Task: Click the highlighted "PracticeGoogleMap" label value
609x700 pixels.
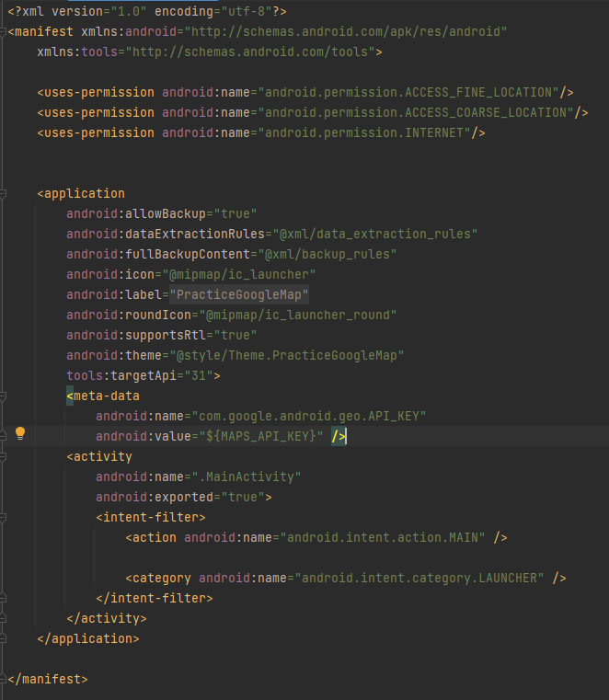Action: tap(239, 294)
